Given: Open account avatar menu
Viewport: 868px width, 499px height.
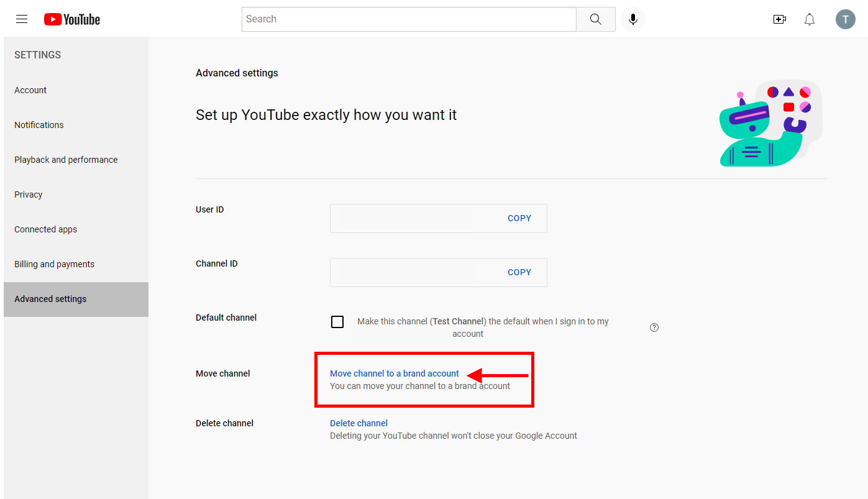Looking at the screenshot, I should tap(846, 19).
